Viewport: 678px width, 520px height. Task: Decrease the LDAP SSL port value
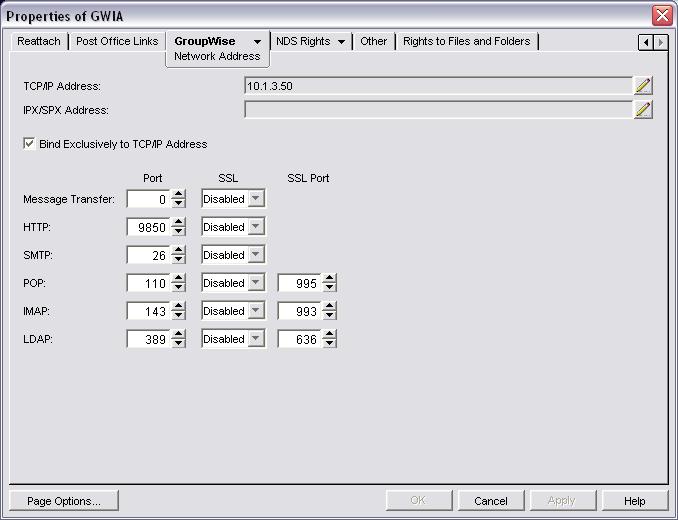coord(329,344)
